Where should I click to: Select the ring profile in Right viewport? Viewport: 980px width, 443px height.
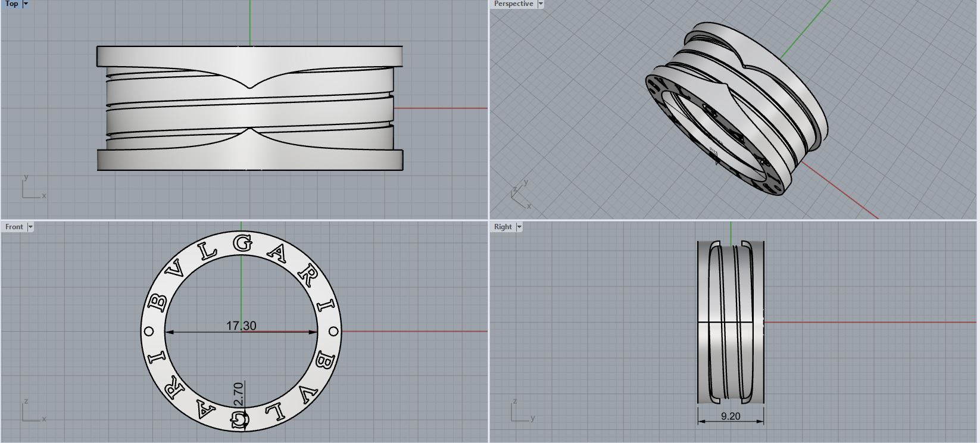coord(731,322)
